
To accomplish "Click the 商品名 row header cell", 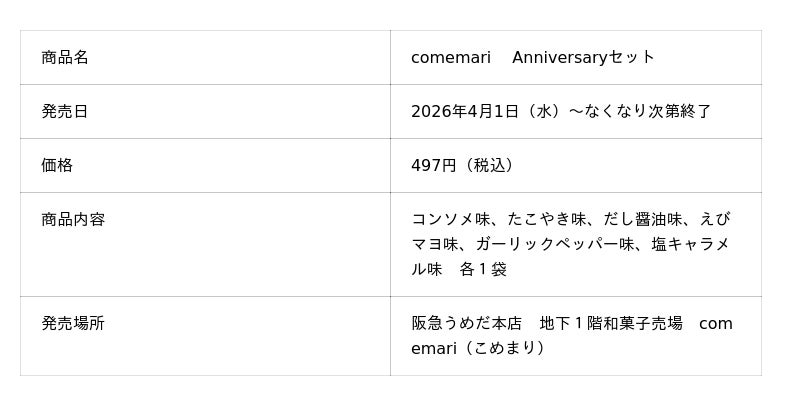I will 65,57.
